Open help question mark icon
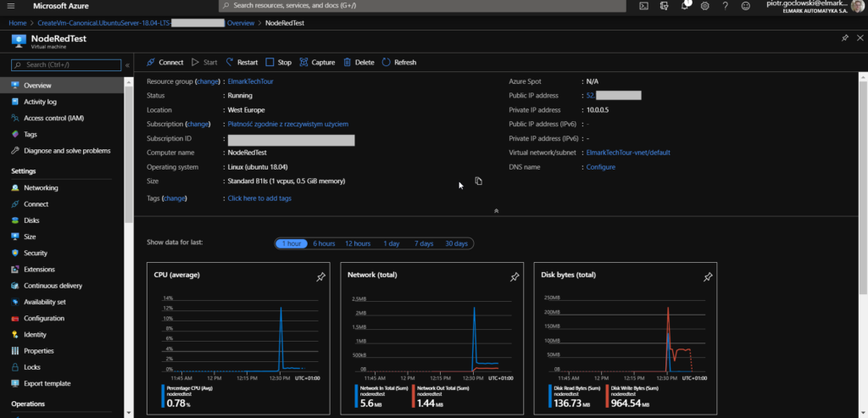Screen dimensions: 868x418 point(726,6)
